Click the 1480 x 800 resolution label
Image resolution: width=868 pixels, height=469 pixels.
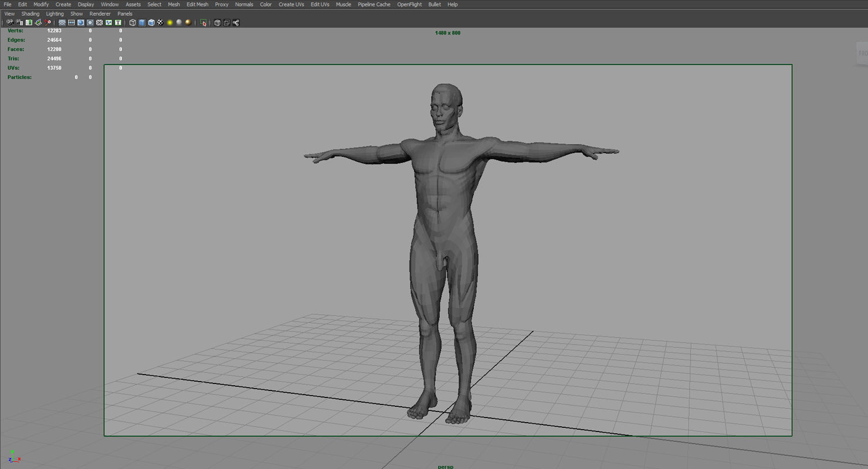point(447,33)
